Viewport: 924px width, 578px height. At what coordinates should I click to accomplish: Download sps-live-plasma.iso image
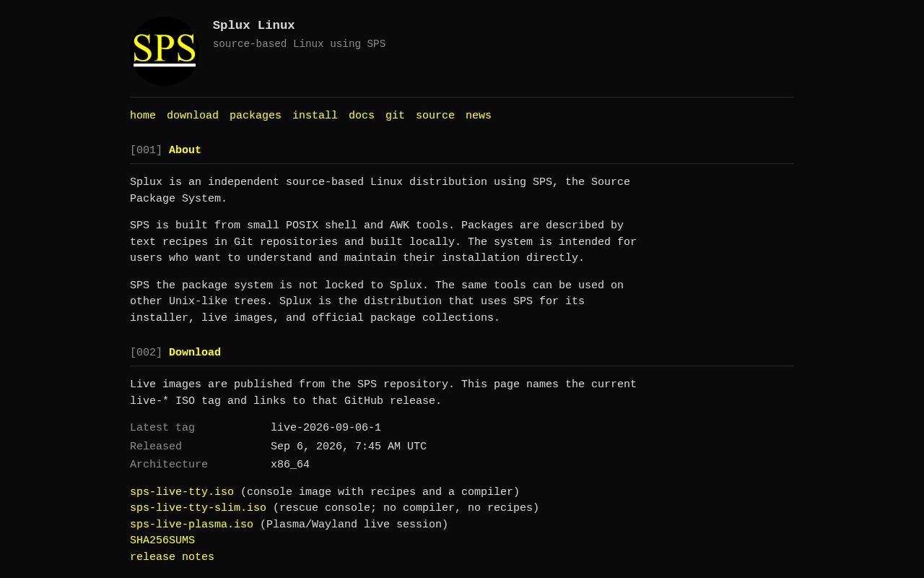[191, 525]
